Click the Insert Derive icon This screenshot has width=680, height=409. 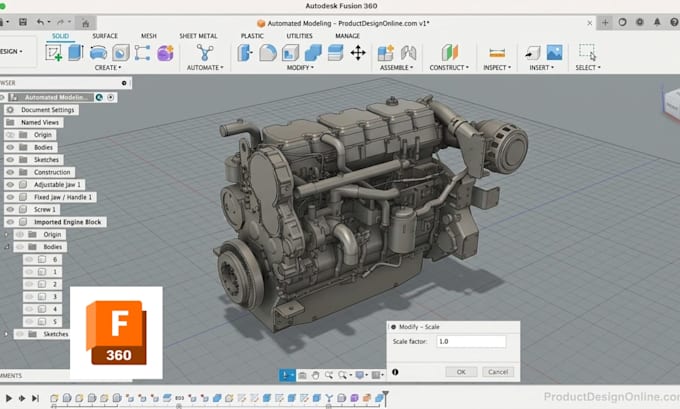point(533,53)
